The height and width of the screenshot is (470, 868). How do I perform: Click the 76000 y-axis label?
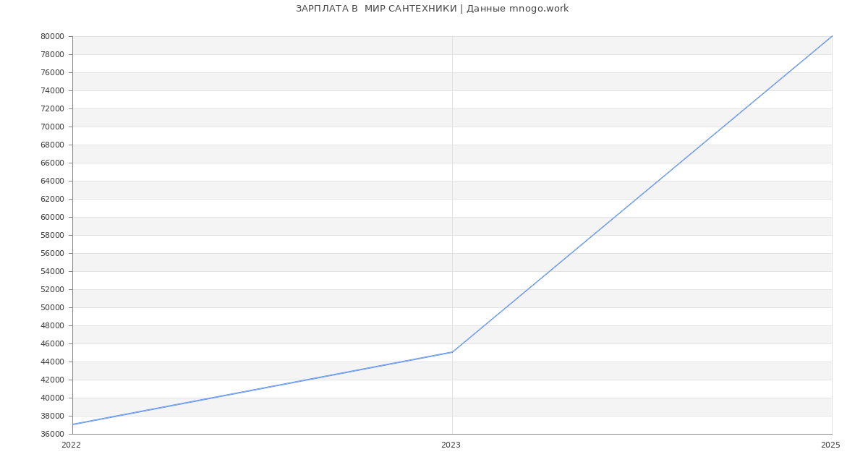[53, 72]
